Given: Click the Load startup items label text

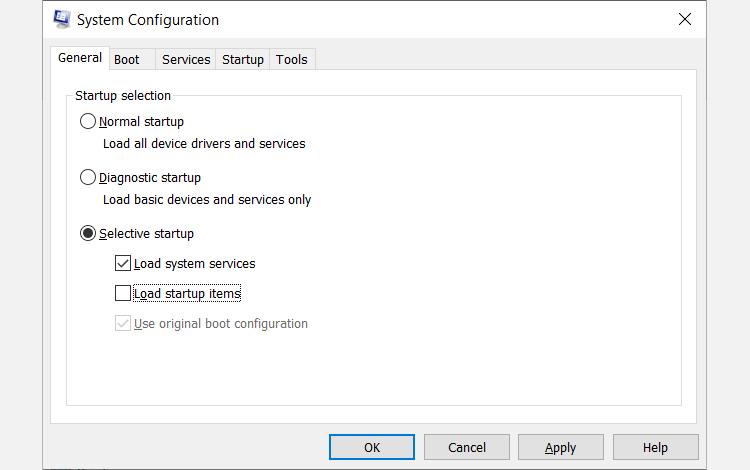Looking at the screenshot, I should tap(187, 293).
